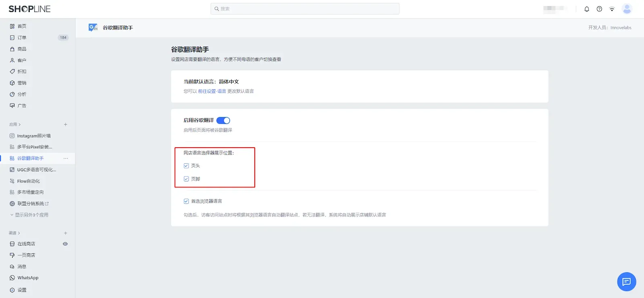Image resolution: width=644 pixels, height=298 pixels.
Task: Click the plus icon beside 应用 section
Action: coord(66,125)
